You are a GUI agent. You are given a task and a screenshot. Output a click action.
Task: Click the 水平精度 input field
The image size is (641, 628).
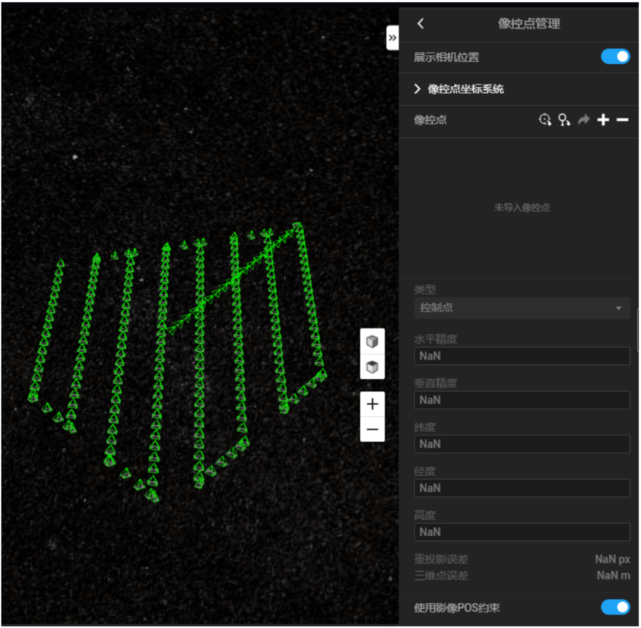(x=521, y=356)
